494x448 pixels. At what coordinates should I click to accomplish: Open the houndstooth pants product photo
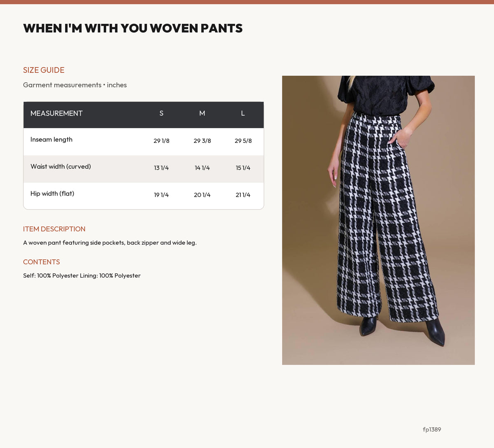tap(378, 220)
